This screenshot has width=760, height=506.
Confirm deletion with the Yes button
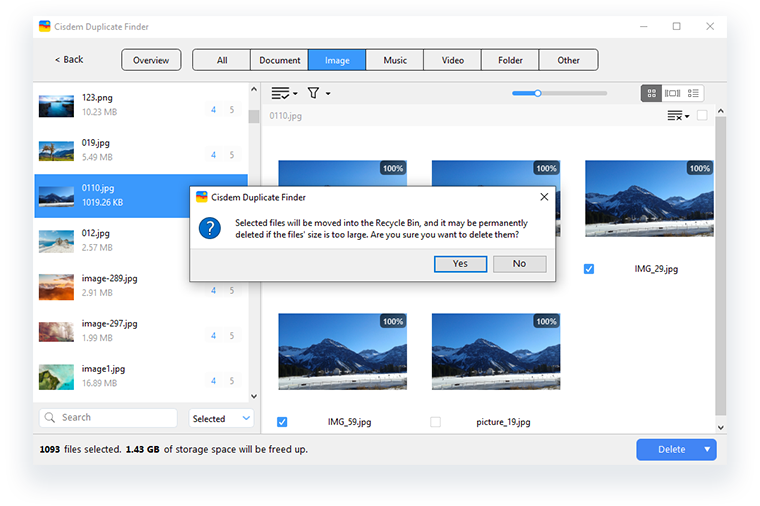(460, 264)
